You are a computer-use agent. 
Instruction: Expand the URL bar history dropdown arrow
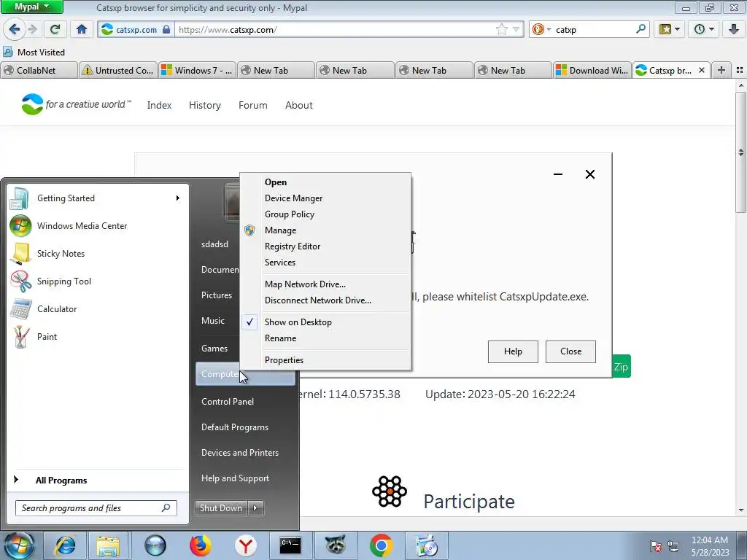pyautogui.click(x=516, y=29)
